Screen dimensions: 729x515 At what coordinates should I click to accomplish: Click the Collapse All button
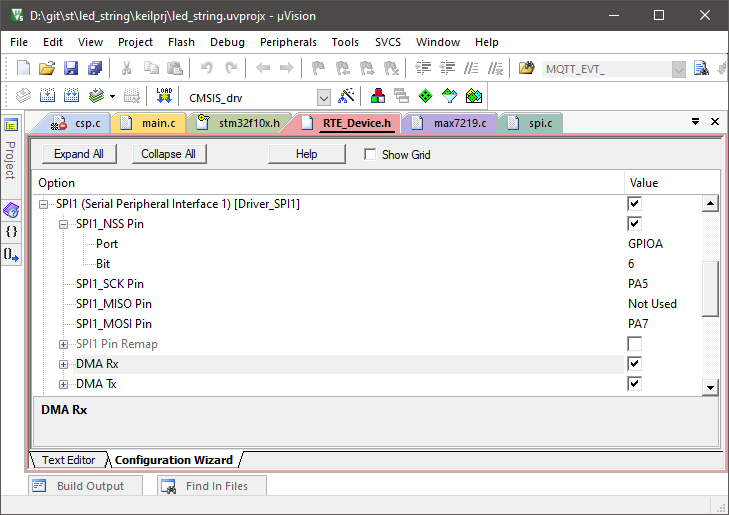[169, 154]
